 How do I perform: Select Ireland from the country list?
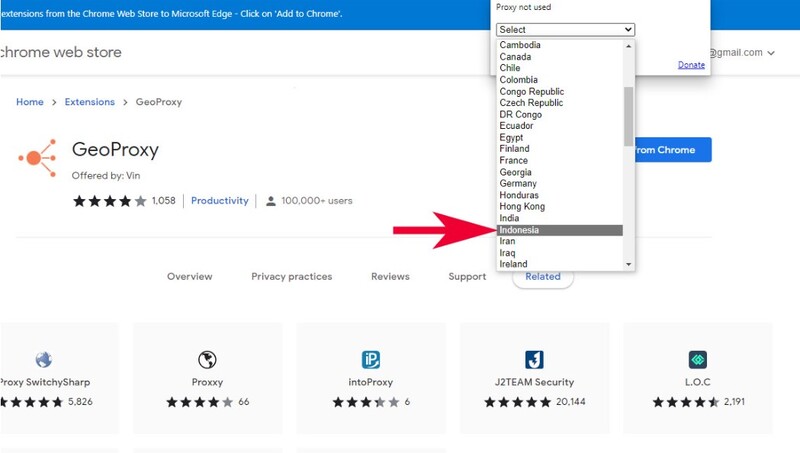560,264
